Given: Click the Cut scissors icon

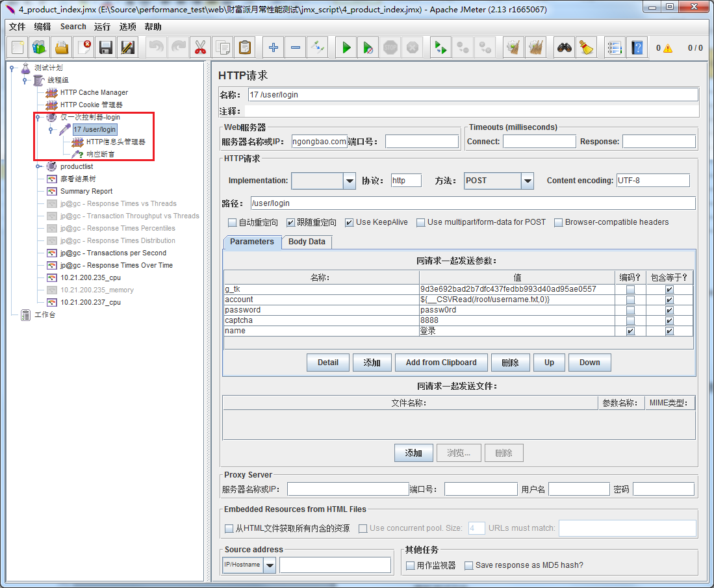Looking at the screenshot, I should pyautogui.click(x=200, y=47).
